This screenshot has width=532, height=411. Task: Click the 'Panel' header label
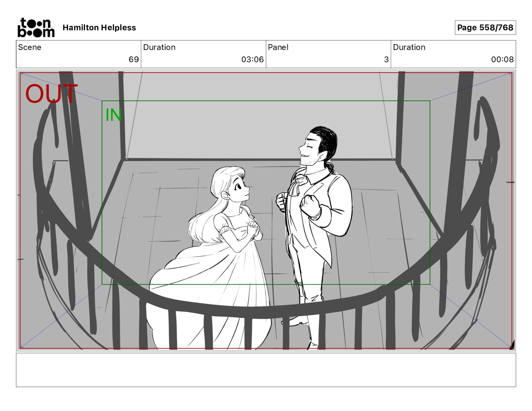click(278, 47)
